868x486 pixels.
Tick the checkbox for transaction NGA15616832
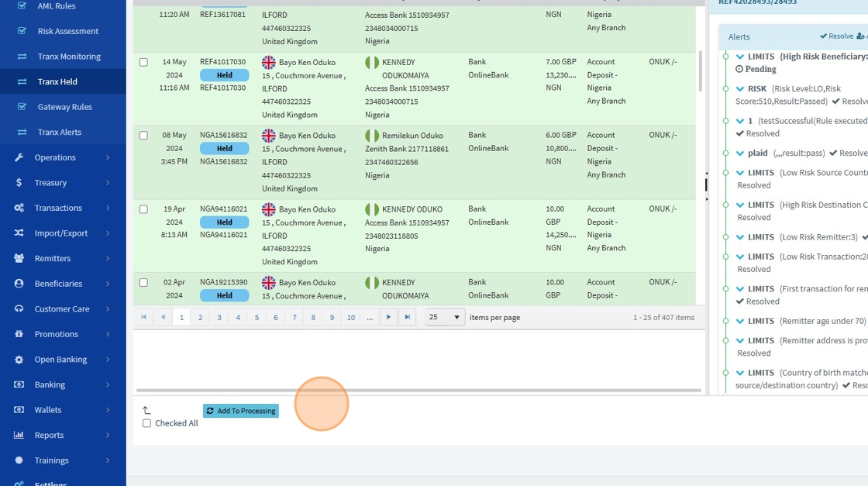coord(143,135)
